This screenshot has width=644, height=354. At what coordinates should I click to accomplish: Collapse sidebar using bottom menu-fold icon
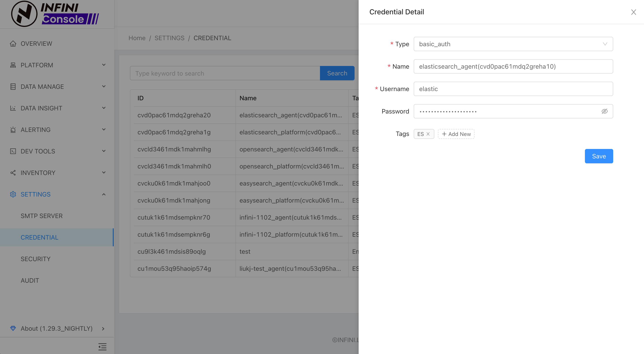[x=102, y=347]
